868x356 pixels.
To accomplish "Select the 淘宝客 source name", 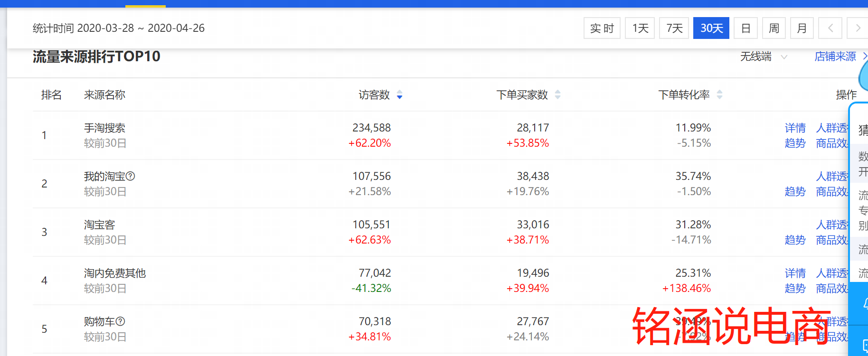I will [99, 225].
